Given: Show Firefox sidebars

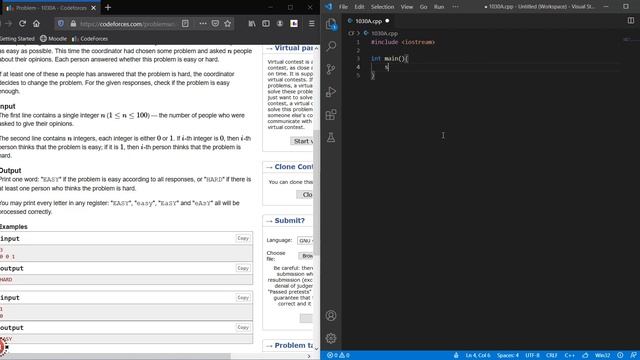Looking at the screenshot, I should (x=266, y=24).
